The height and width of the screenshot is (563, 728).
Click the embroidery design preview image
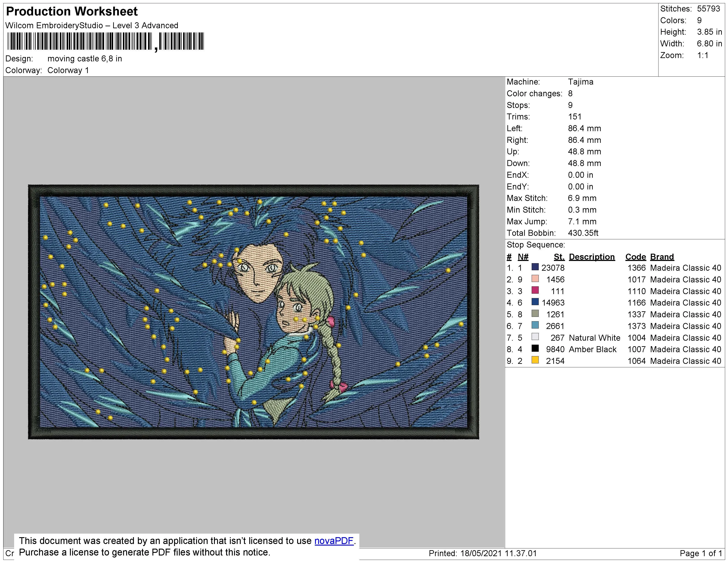[x=253, y=312]
